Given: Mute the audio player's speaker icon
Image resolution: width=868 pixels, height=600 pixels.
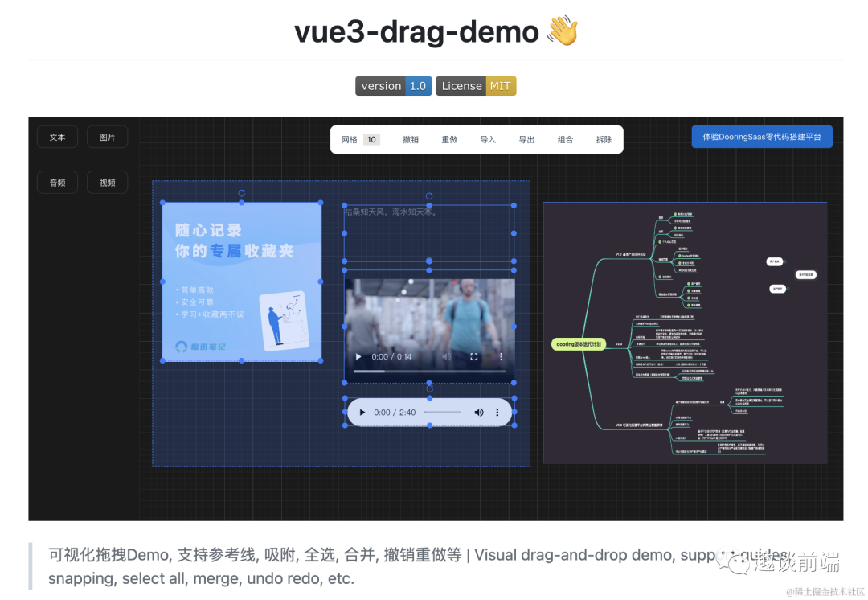Looking at the screenshot, I should click(x=479, y=412).
